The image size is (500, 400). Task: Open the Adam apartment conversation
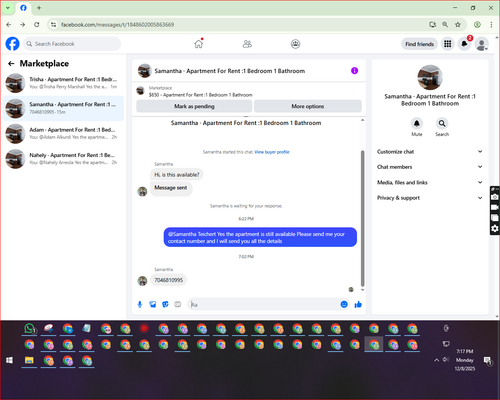click(x=63, y=133)
